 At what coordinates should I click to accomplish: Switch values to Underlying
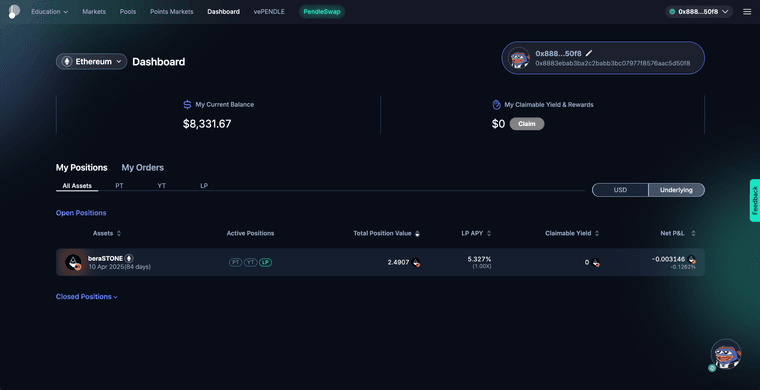tap(676, 190)
